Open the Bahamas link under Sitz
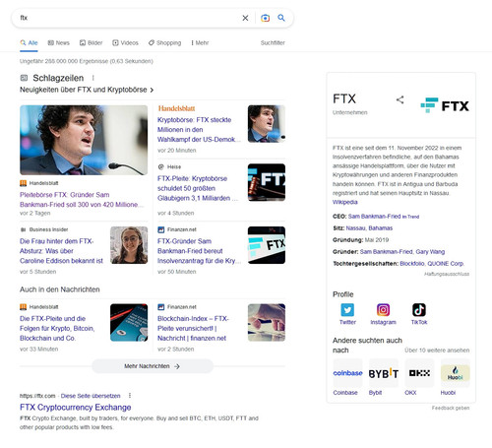This screenshot has width=492, height=448. [381, 228]
